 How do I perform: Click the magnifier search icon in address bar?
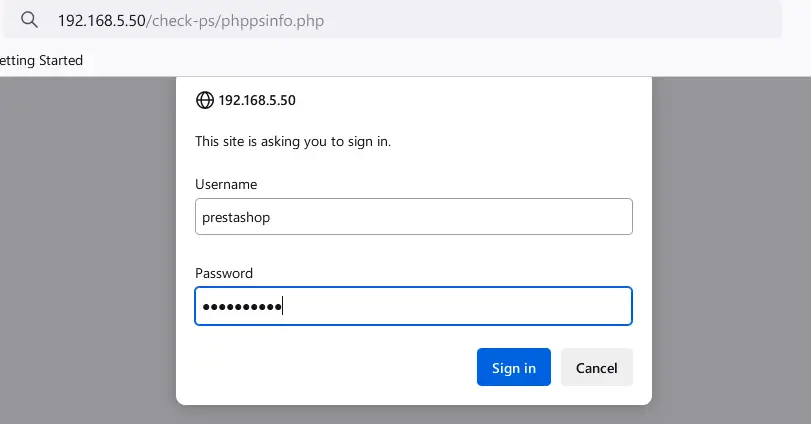click(x=30, y=20)
